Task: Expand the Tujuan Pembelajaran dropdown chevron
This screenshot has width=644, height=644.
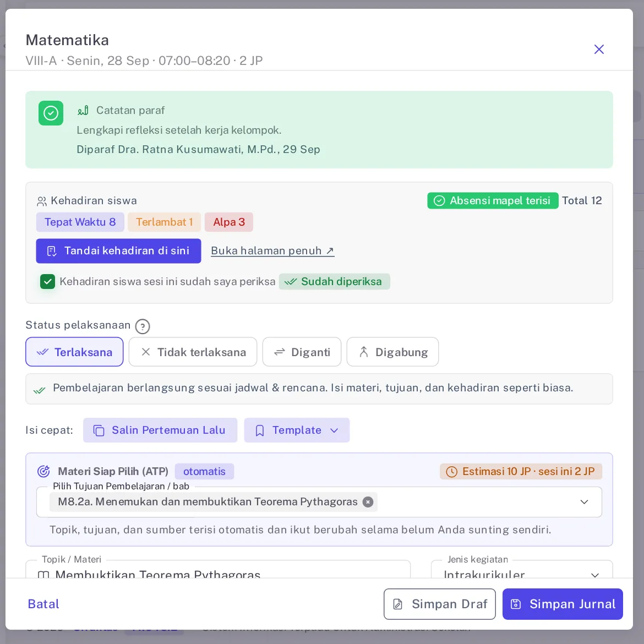Action: tap(584, 502)
